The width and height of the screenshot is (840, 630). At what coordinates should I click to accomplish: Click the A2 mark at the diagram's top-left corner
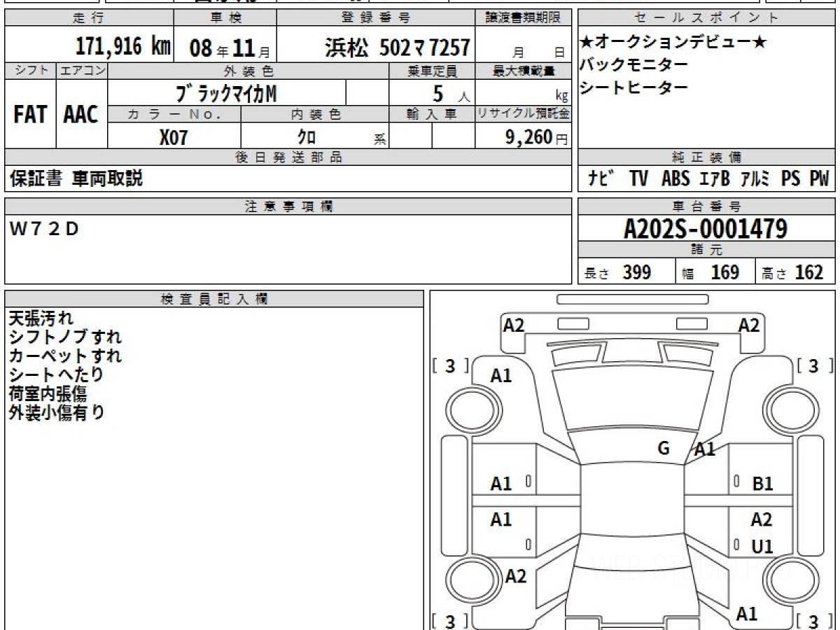pyautogui.click(x=514, y=325)
